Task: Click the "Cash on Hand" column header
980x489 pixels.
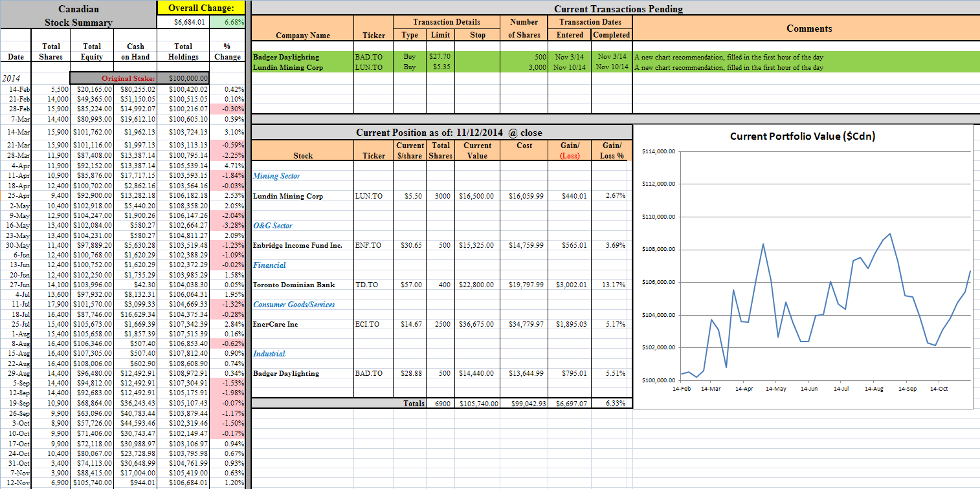Action: (x=136, y=51)
